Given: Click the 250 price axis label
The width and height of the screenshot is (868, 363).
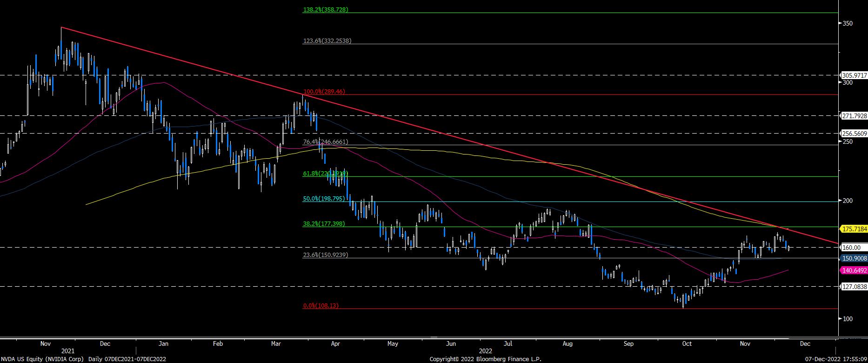Looking at the screenshot, I should (x=848, y=141).
